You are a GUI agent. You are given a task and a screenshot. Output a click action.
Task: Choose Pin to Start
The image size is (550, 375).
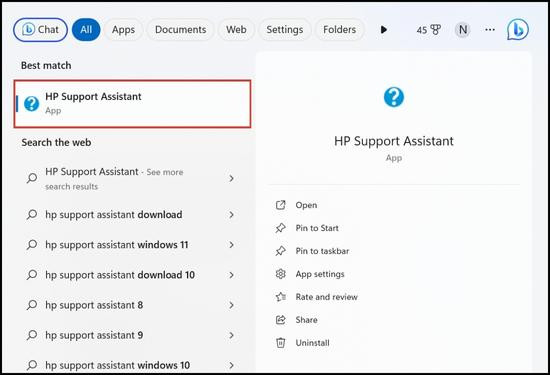317,228
